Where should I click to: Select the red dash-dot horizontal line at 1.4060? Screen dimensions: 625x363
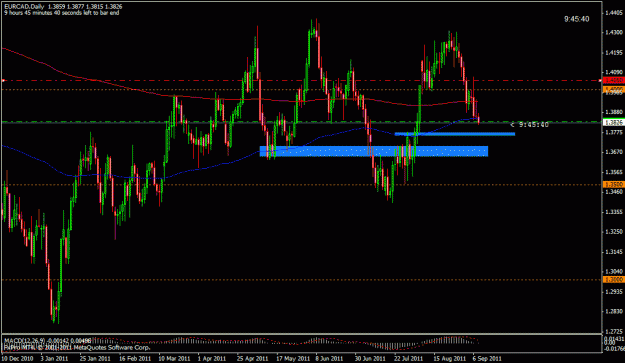[301, 80]
